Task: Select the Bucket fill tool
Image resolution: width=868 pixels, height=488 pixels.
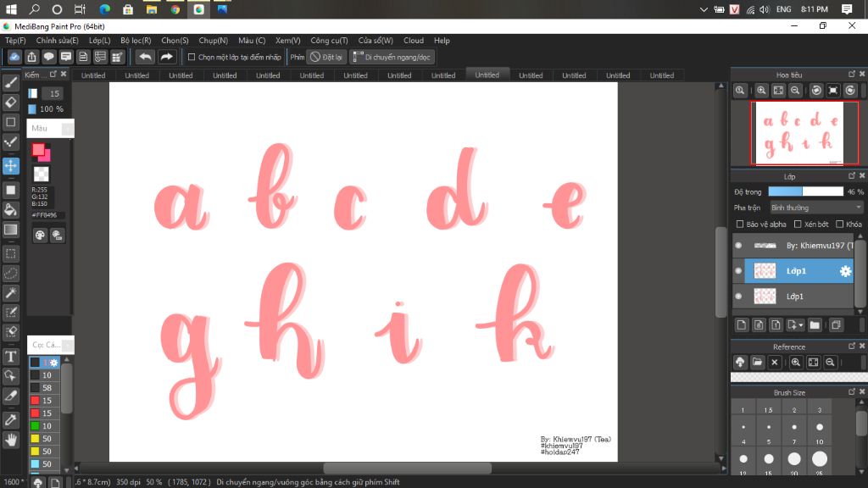Action: click(x=11, y=210)
